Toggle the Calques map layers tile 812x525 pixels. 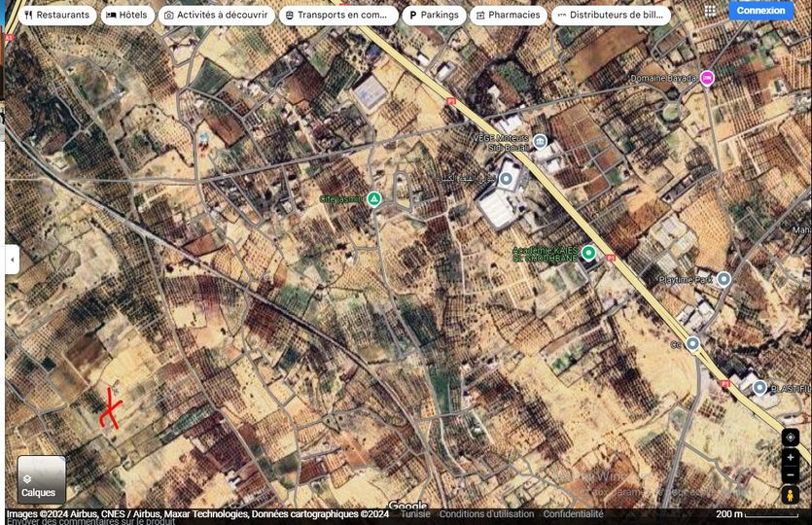[x=42, y=480]
